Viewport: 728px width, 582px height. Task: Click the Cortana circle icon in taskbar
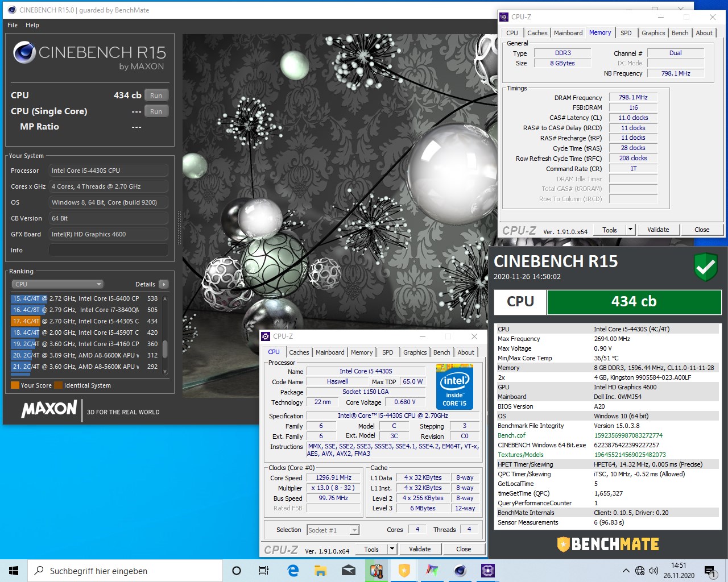pos(237,571)
